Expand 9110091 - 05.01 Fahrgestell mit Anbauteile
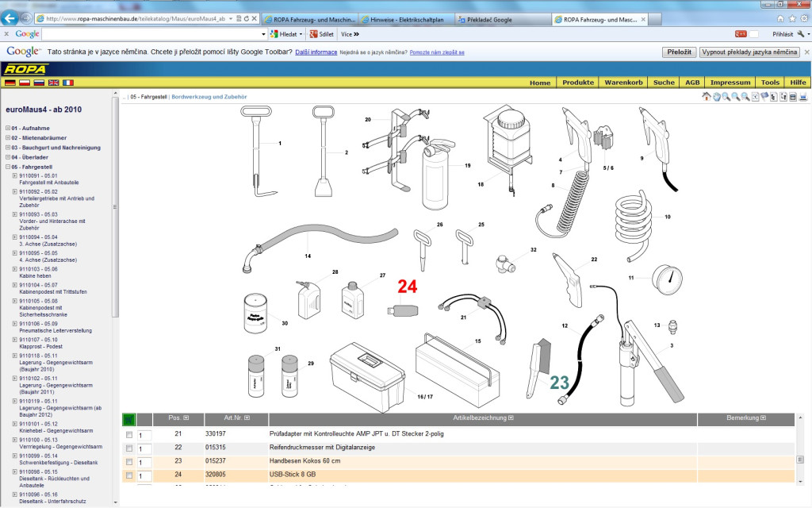This screenshot has width=812, height=508. pos(15,175)
